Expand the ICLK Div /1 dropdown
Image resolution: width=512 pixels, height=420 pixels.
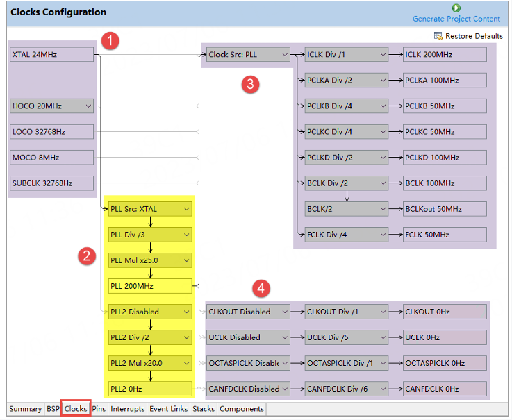tap(346, 55)
